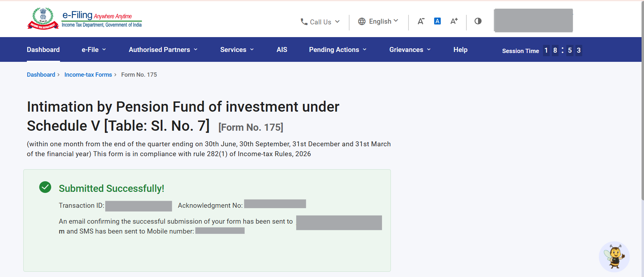Open the bee chatbot assistant
The height and width of the screenshot is (277, 644).
coord(614,257)
